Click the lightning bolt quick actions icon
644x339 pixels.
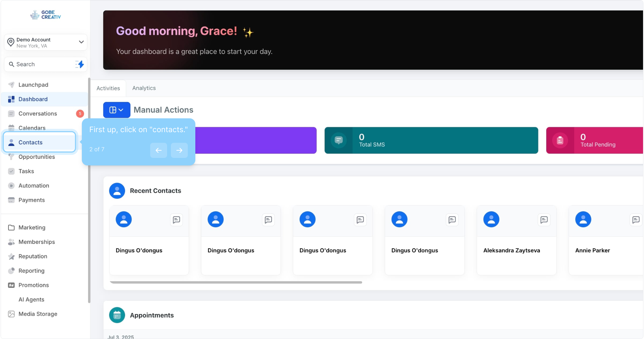[x=80, y=64]
